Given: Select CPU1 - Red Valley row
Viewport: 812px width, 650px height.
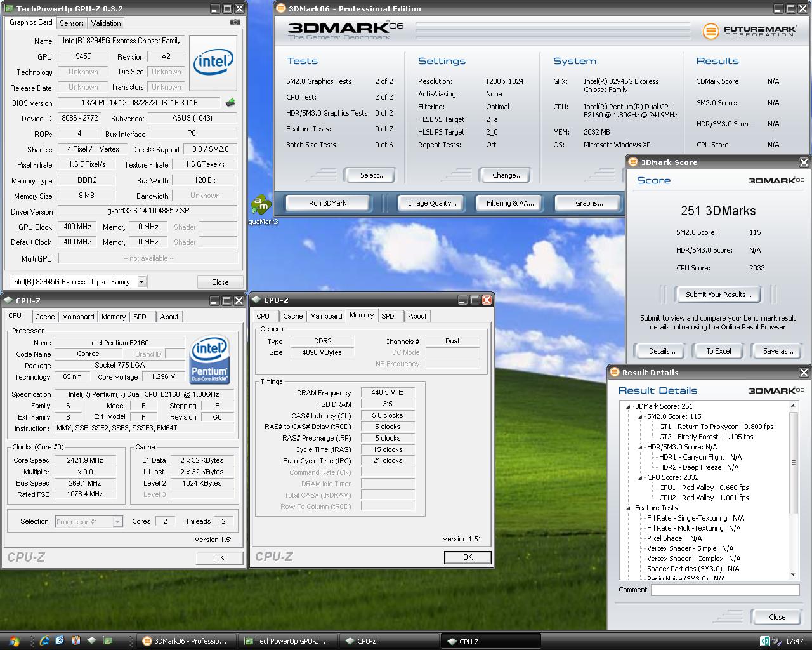Looking at the screenshot, I should click(704, 487).
